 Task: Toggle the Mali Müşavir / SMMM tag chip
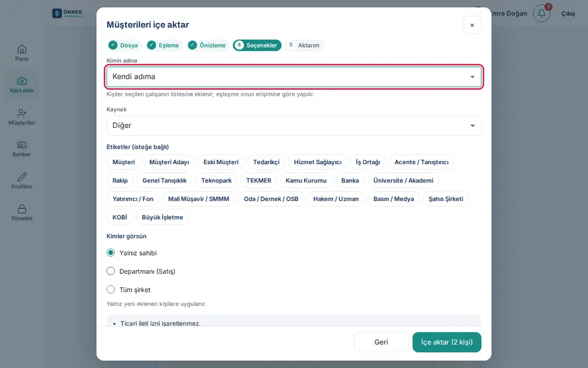pyautogui.click(x=198, y=199)
